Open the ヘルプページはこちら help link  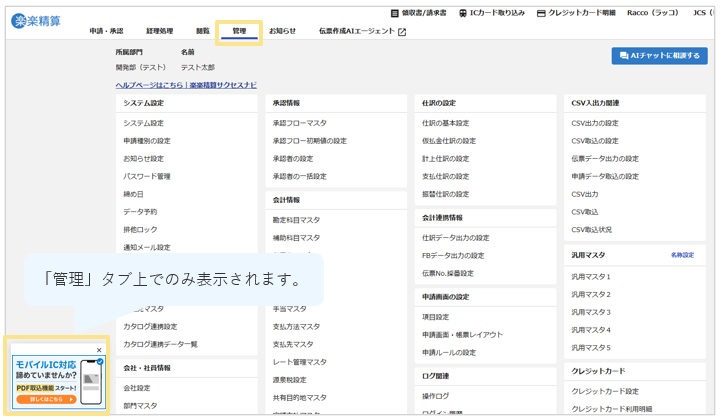click(186, 85)
